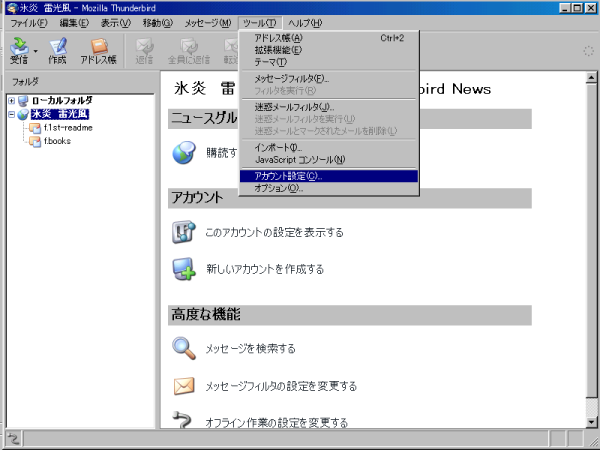The width and height of the screenshot is (600, 450).
Task: Click the f.1st-readme newsgroup icon
Action: click(x=35, y=128)
